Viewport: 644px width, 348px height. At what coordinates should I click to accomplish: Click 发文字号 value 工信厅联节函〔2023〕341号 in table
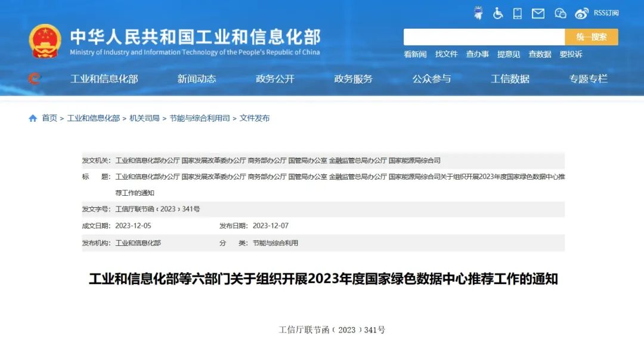coord(157,210)
